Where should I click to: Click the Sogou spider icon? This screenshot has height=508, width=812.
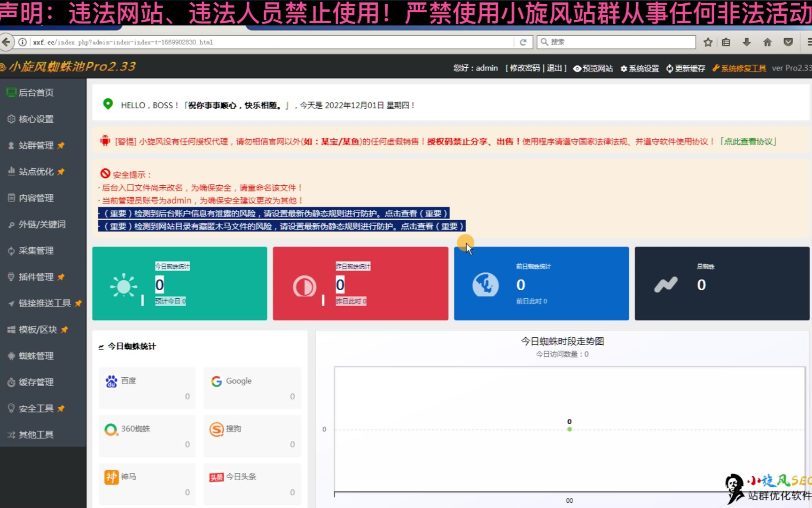pyautogui.click(x=216, y=429)
